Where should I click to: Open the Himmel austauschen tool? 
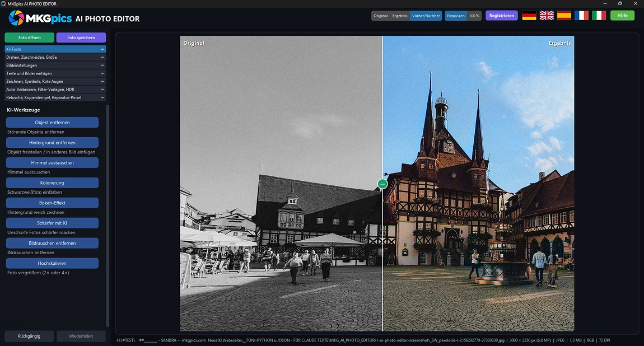point(52,162)
